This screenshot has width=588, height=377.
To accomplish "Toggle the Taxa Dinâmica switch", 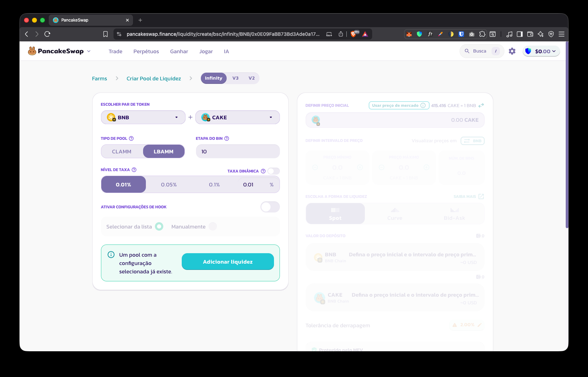I will pos(274,171).
